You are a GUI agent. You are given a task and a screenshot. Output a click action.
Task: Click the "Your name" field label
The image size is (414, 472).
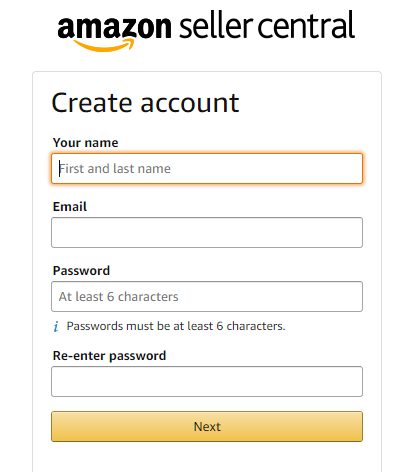[x=86, y=143]
